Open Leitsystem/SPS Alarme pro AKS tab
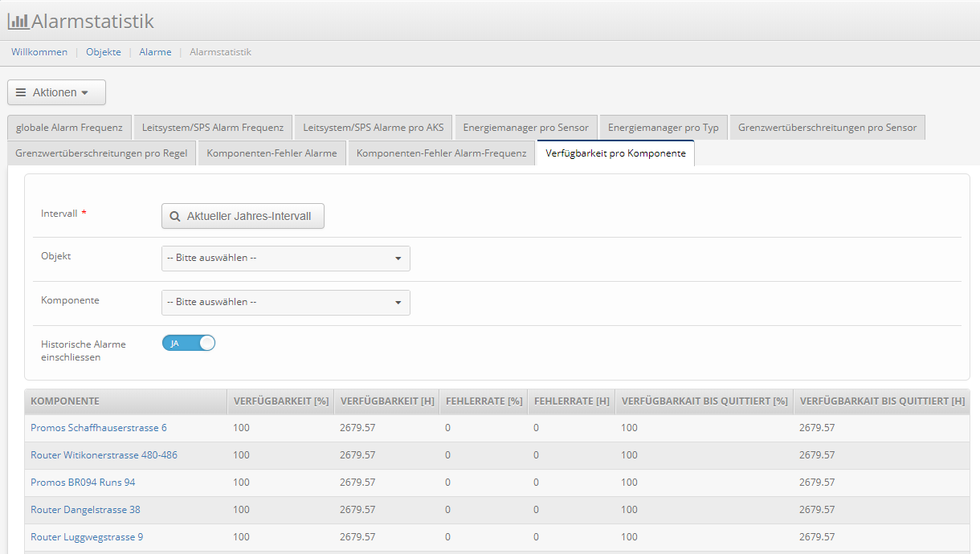This screenshot has height=554, width=980. click(374, 128)
